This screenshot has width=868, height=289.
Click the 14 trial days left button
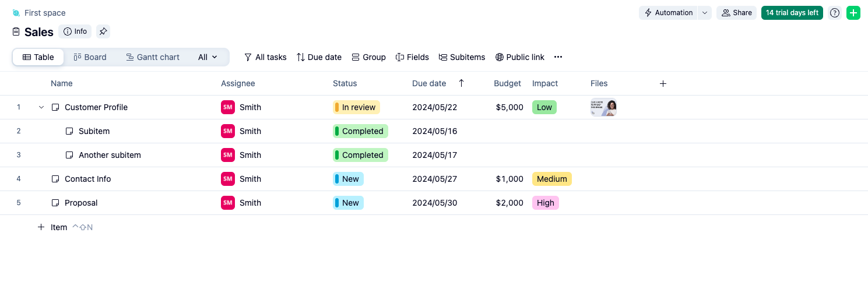pyautogui.click(x=792, y=13)
